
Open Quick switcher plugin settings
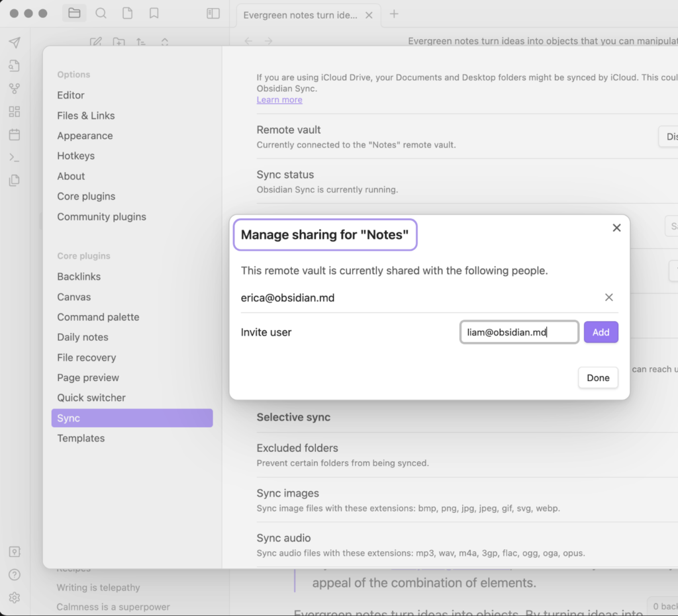(91, 398)
